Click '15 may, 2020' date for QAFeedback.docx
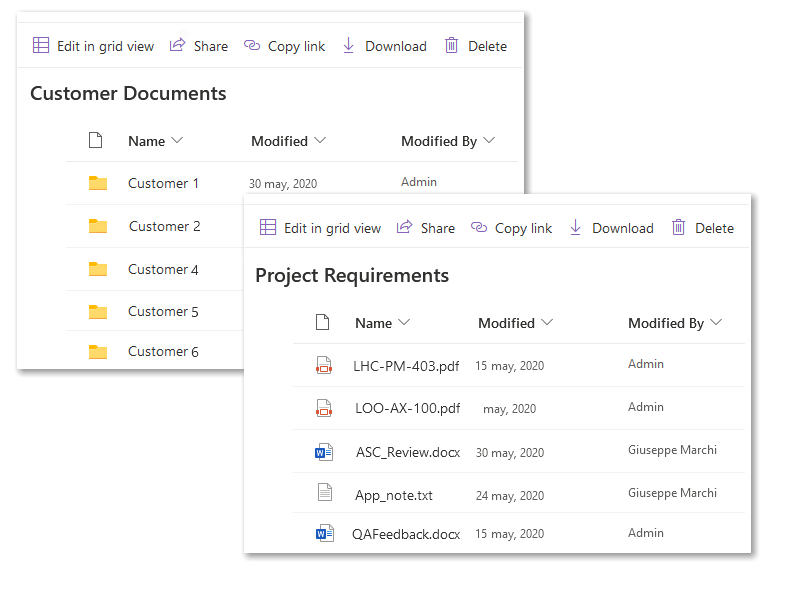Image resolution: width=800 pixels, height=600 pixels. tap(510, 534)
